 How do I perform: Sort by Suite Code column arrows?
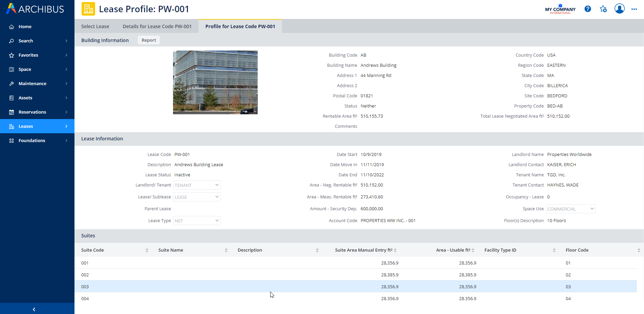tap(147, 250)
